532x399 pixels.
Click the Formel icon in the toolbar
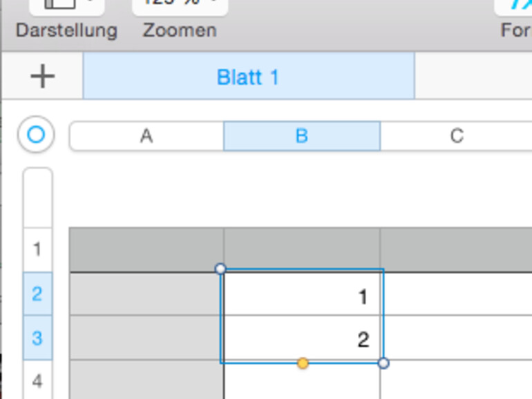[x=515, y=6]
